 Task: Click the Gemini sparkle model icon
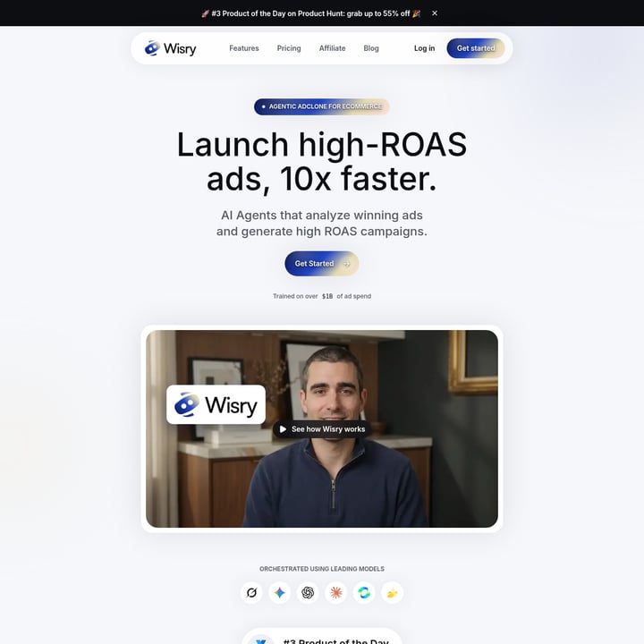pyautogui.click(x=280, y=593)
